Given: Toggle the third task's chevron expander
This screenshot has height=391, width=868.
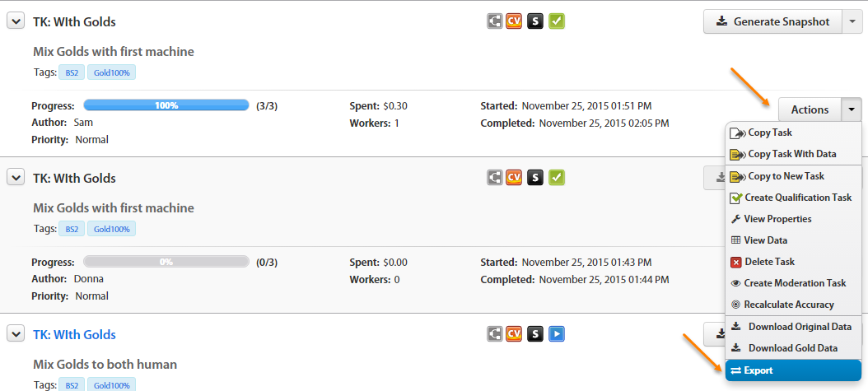Looking at the screenshot, I should [x=16, y=334].
